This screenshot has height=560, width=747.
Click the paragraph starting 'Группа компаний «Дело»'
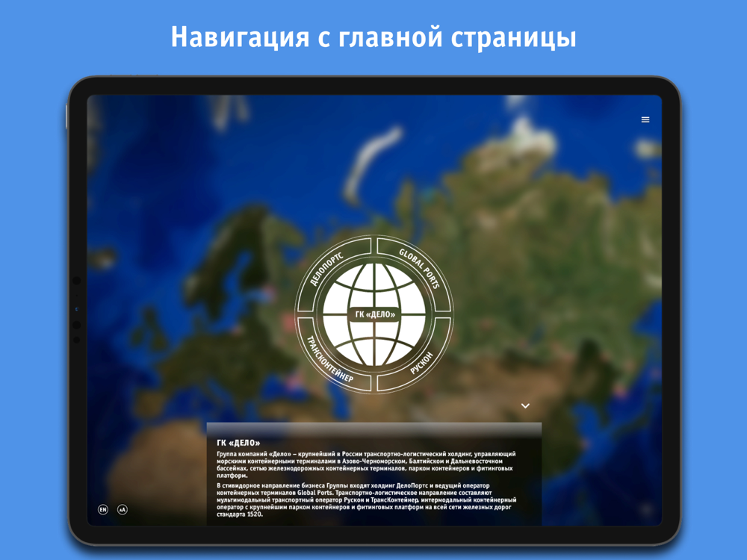coord(366,464)
